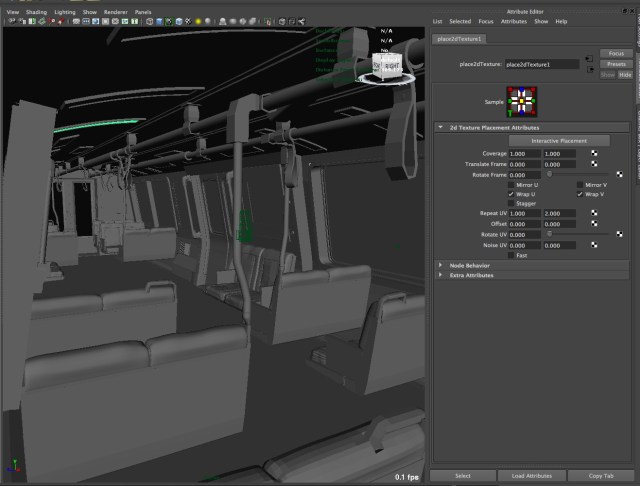Click the place2dTexture name input field
The image size is (640, 486).
pyautogui.click(x=541, y=64)
